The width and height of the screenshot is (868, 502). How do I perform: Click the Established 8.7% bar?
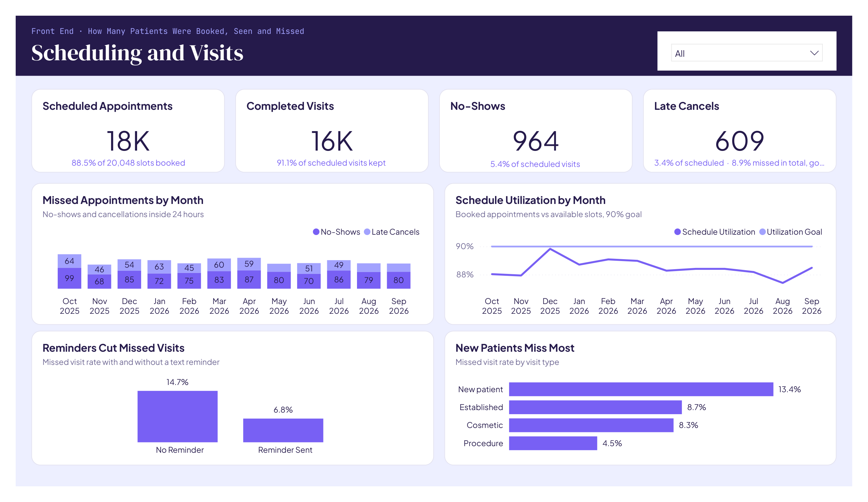(x=595, y=407)
